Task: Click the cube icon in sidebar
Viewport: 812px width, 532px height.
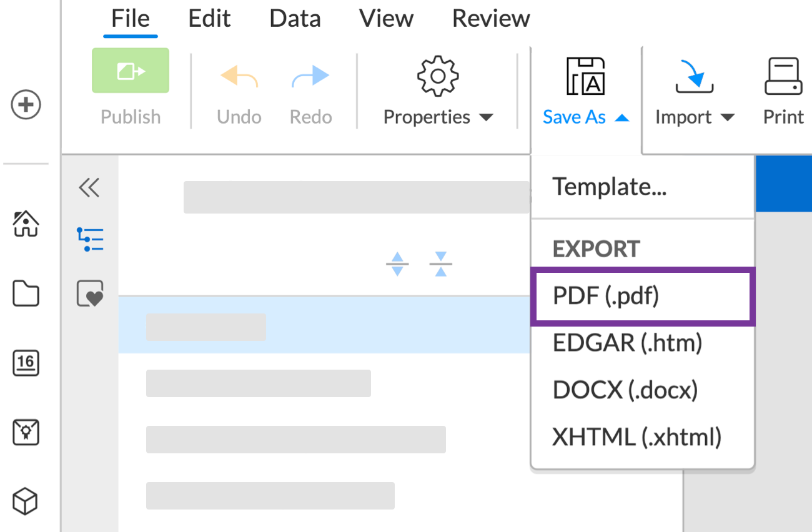Action: (26, 501)
